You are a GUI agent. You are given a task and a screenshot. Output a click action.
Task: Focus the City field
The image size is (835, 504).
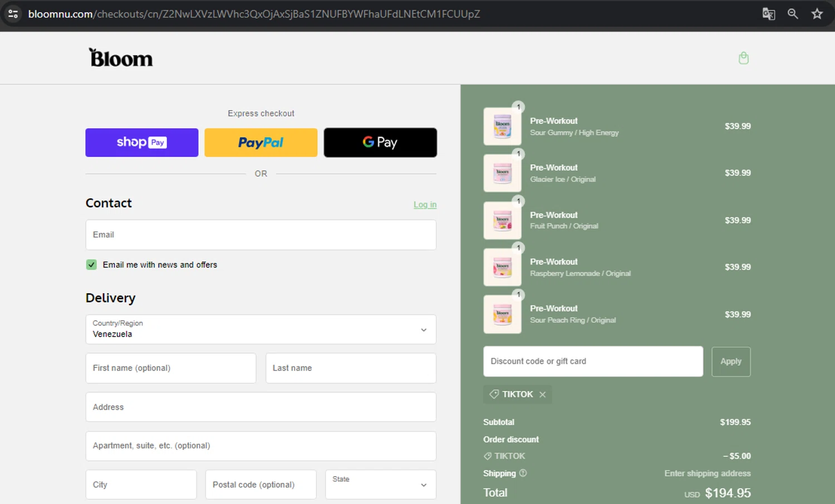point(141,485)
